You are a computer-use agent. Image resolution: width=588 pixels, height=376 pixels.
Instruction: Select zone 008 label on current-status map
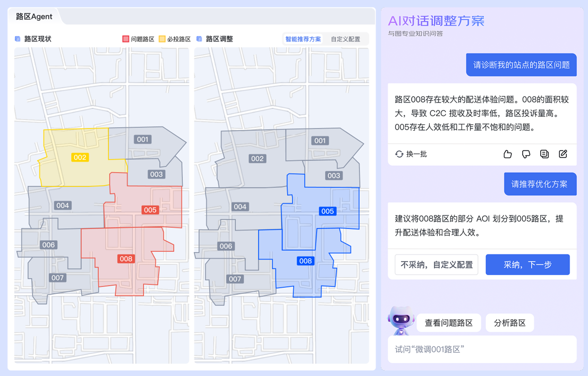coord(126,259)
